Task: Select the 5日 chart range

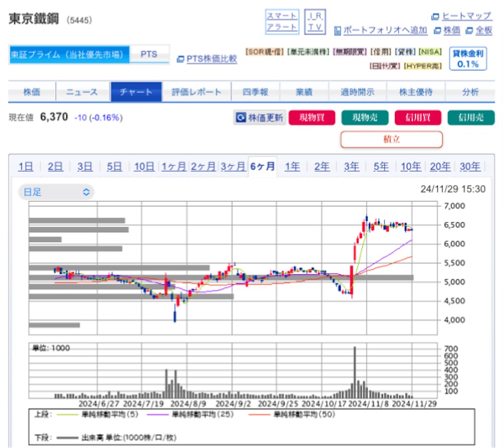Action: [114, 167]
